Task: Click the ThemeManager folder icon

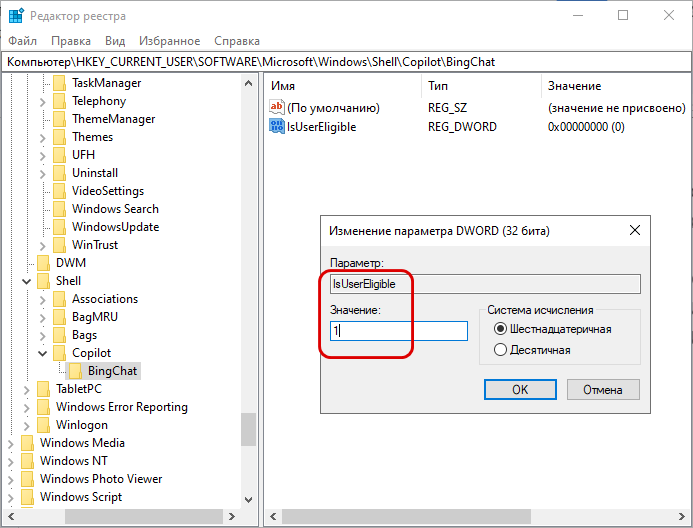Action: pos(59,119)
